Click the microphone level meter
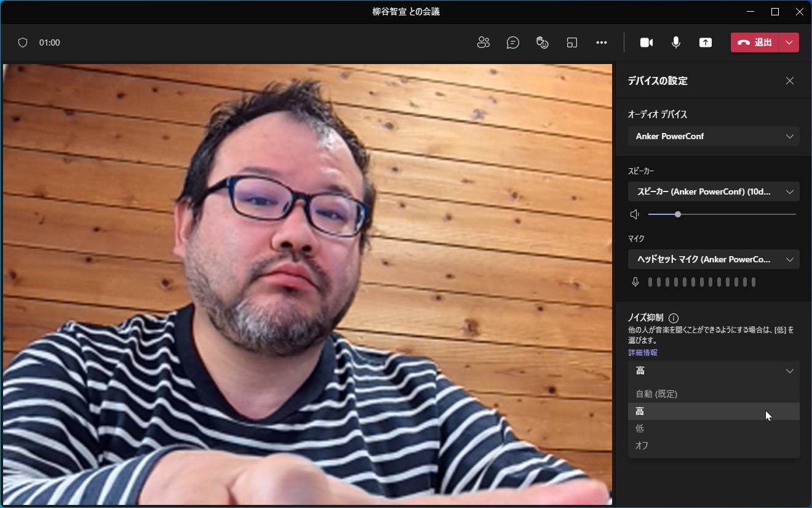The height and width of the screenshot is (508, 812). [x=702, y=282]
